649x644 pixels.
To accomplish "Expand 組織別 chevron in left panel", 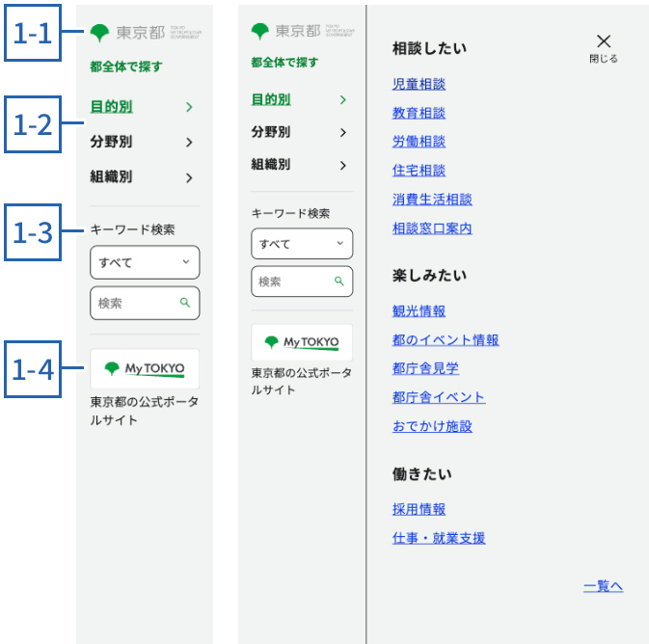I will click(x=189, y=178).
